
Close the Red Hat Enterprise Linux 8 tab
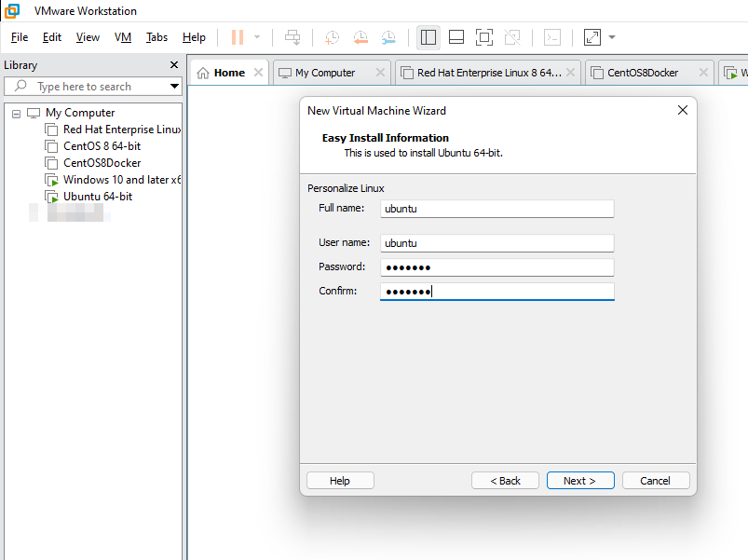570,72
